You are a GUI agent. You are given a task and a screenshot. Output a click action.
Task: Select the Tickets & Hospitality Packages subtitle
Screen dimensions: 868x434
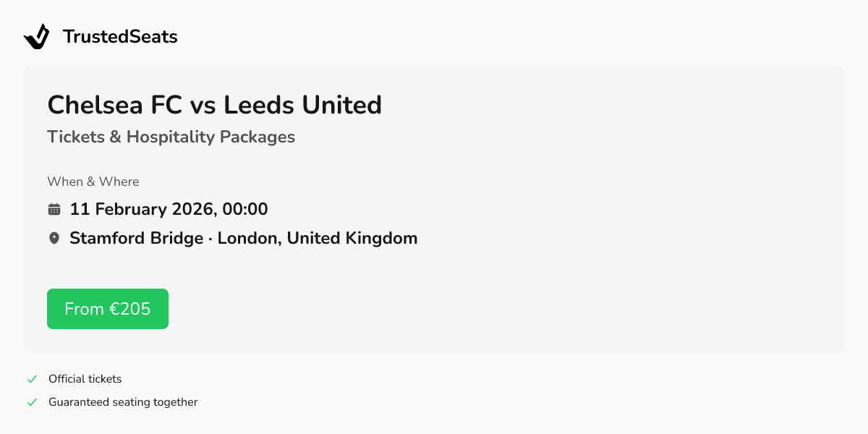click(171, 137)
